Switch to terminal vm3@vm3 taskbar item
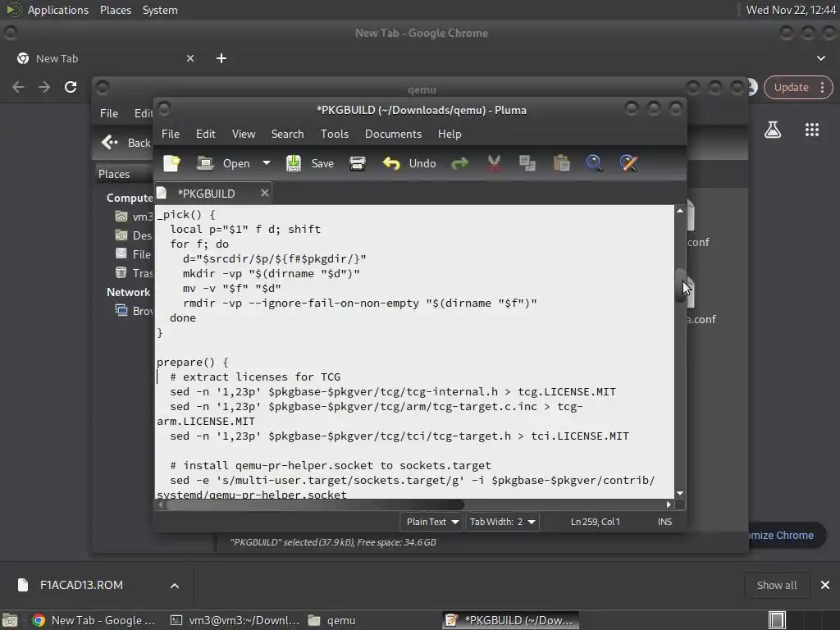Screen dimensions: 840x630 pos(235,620)
